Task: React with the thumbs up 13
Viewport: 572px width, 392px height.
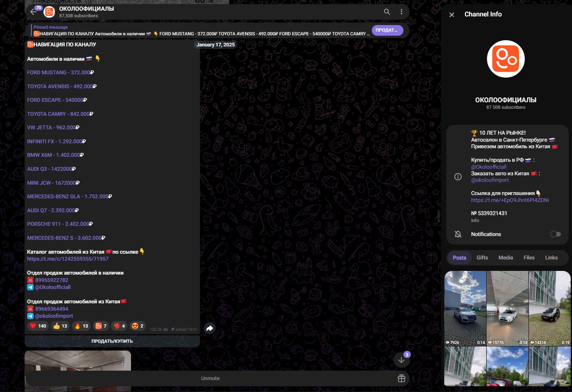Action: click(60, 326)
